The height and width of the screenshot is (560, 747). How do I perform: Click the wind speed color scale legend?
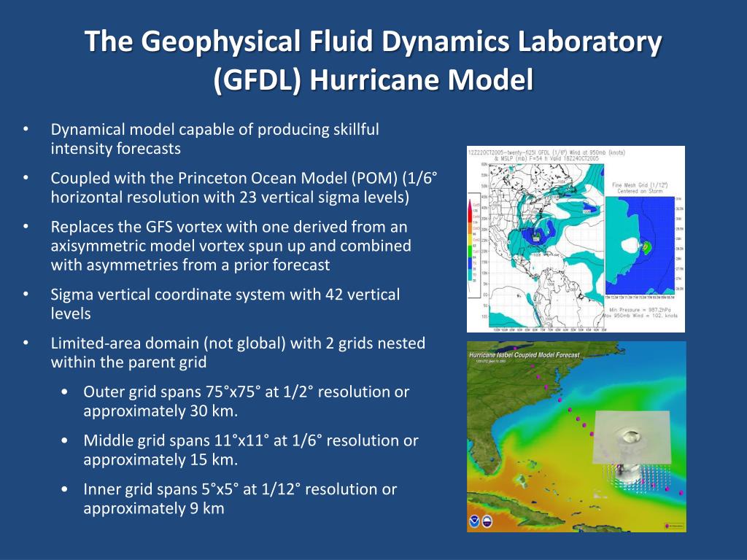(474, 246)
